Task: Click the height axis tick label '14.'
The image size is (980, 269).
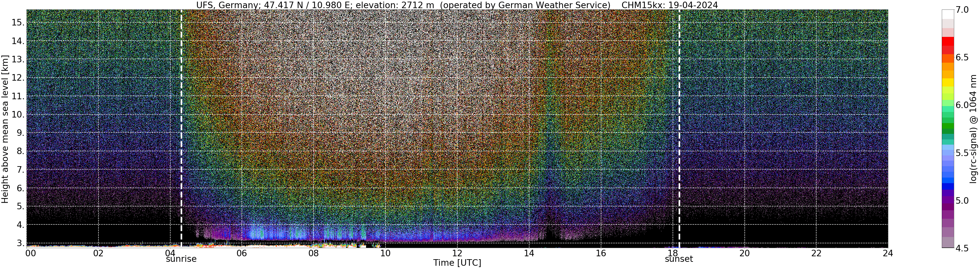Action: coord(18,41)
